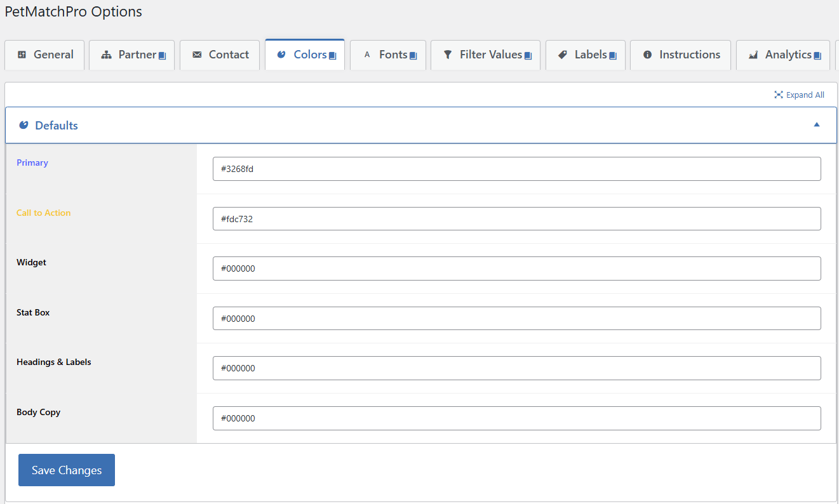Select the Colors tab
This screenshot has height=504, width=839.
pyautogui.click(x=305, y=55)
